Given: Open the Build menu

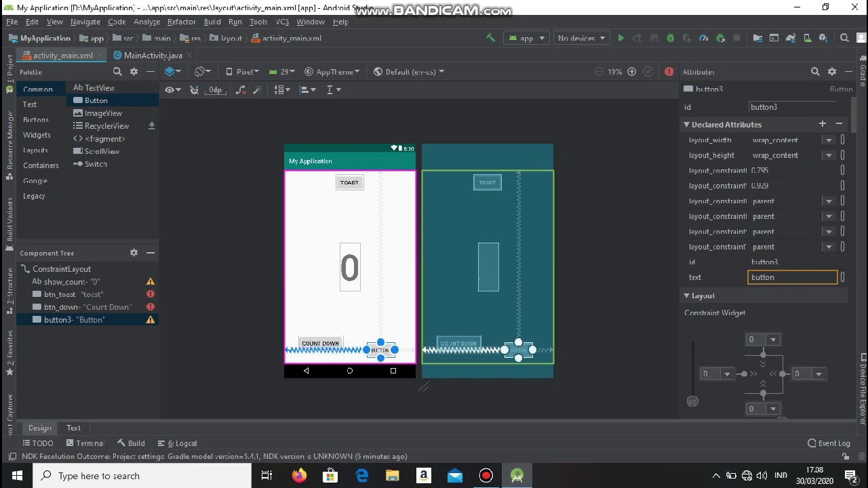Looking at the screenshot, I should (212, 22).
